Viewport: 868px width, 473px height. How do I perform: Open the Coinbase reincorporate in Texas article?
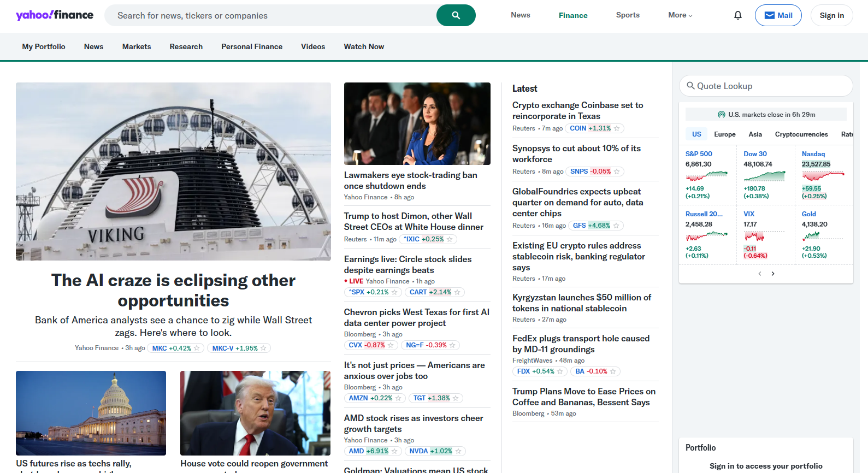pyautogui.click(x=577, y=111)
